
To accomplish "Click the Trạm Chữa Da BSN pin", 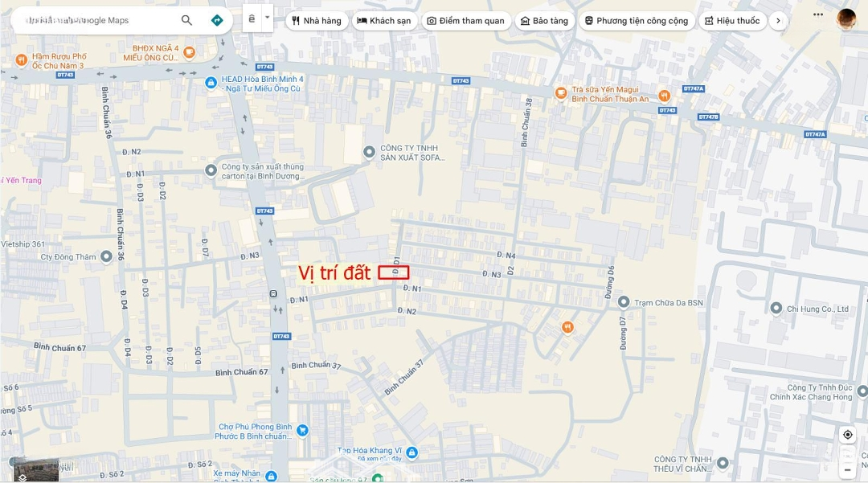I will click(624, 302).
